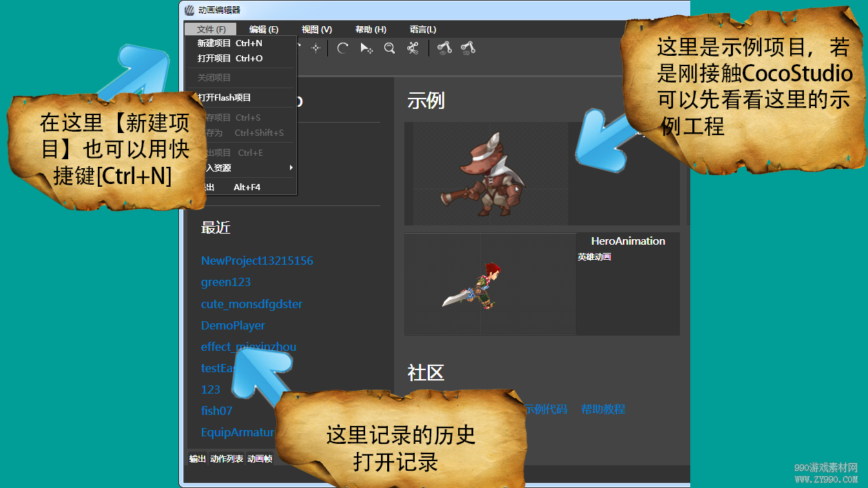The width and height of the screenshot is (868, 488).
Task: Open the 示例代码 community link
Action: tap(546, 409)
